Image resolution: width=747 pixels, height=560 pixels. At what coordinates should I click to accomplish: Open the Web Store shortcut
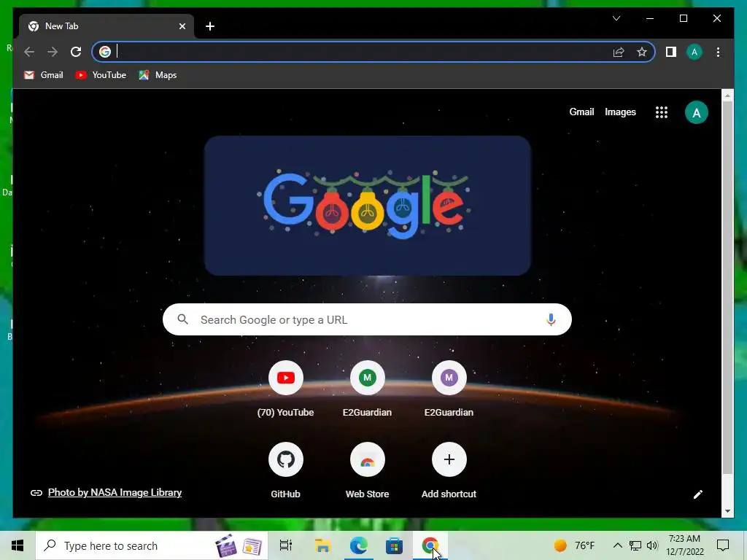click(x=367, y=470)
